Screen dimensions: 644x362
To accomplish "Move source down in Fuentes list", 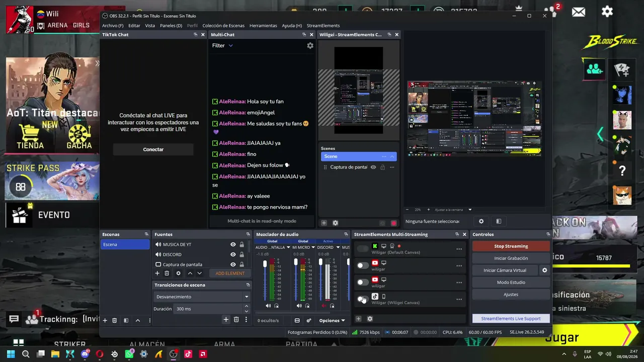I will pos(199,274).
